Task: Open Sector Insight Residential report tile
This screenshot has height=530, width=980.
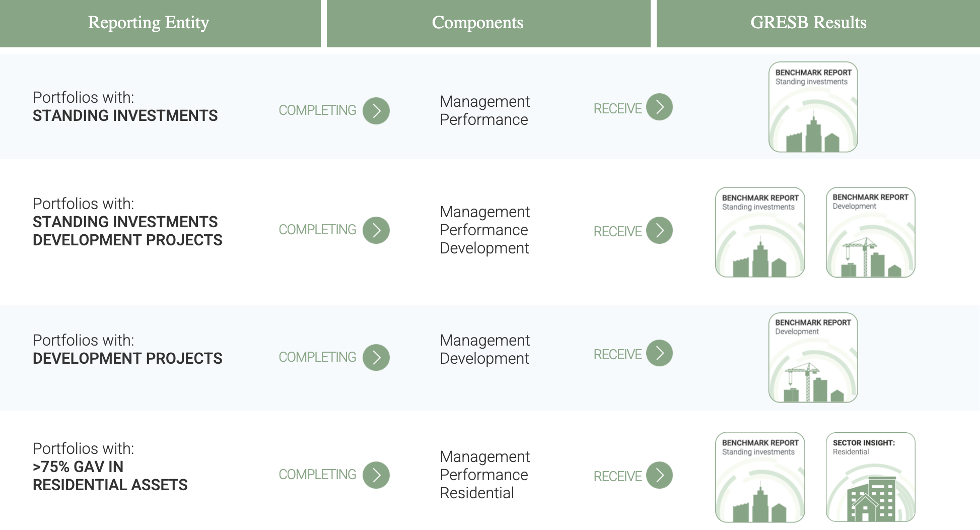Action: pos(870,477)
